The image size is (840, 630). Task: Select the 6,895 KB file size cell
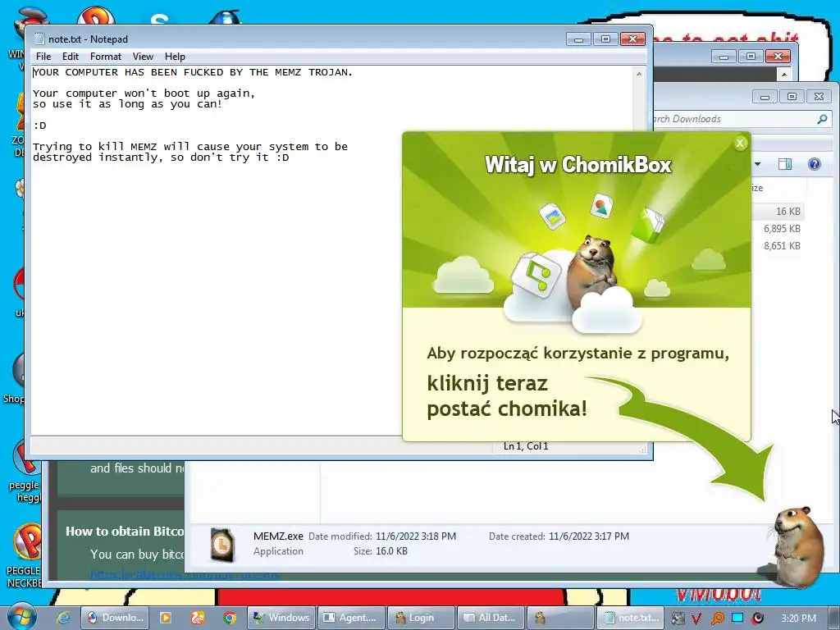782,228
